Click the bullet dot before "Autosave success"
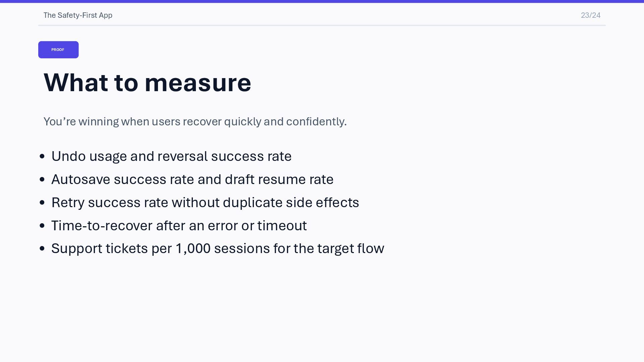This screenshot has height=362, width=644. click(x=42, y=179)
